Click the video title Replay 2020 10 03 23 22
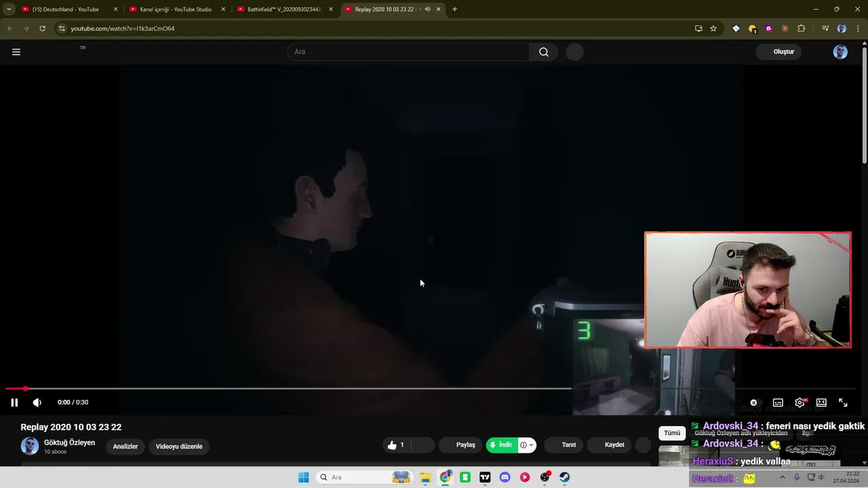The height and width of the screenshot is (488, 868). 71,427
